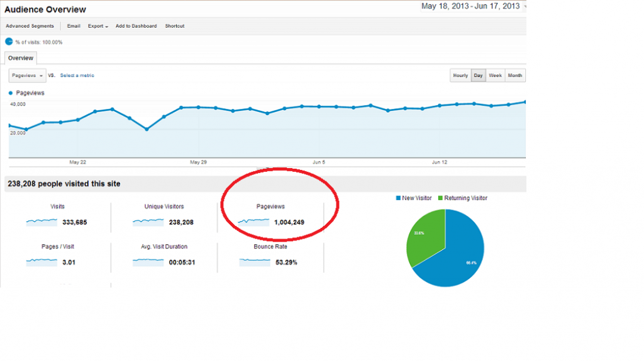Click the blue Pageviews legend dot
644x362 pixels.
[11, 93]
